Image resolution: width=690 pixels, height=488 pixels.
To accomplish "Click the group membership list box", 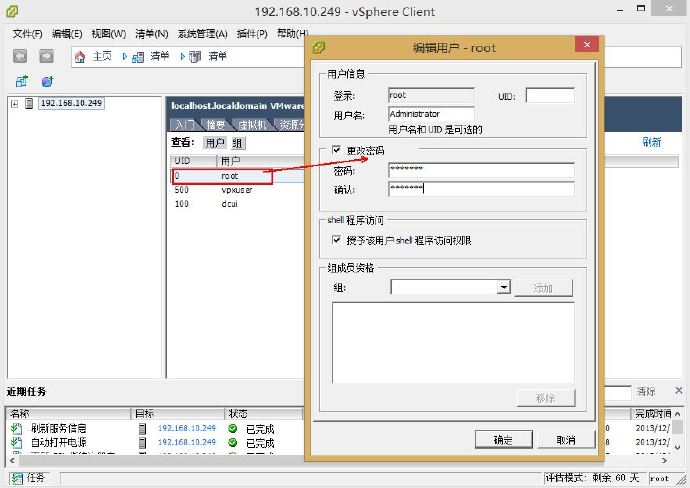I will pos(453,343).
